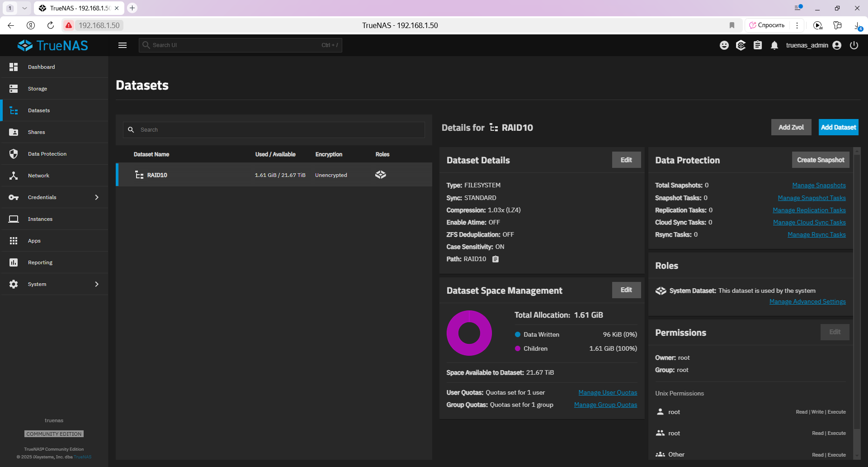The height and width of the screenshot is (467, 868).
Task: Click the power button icon
Action: (x=854, y=45)
